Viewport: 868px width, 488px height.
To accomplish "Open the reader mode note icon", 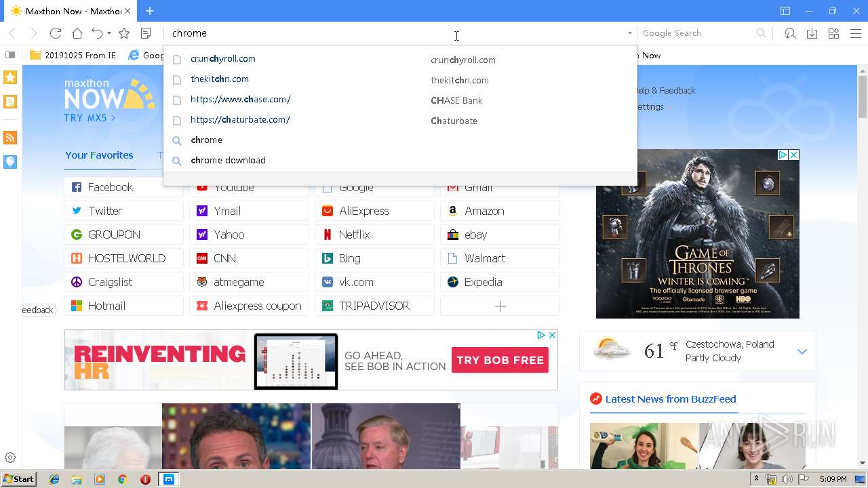I will [145, 33].
